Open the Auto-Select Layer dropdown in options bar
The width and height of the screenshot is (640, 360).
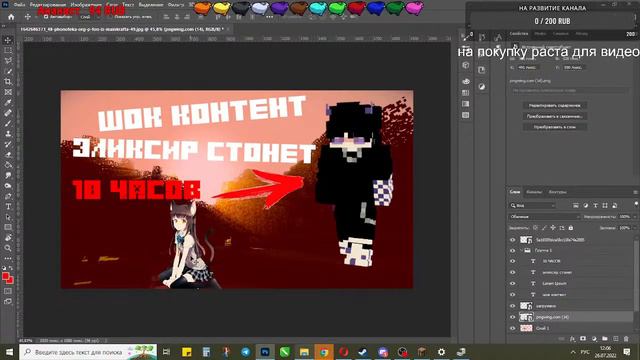point(90,17)
